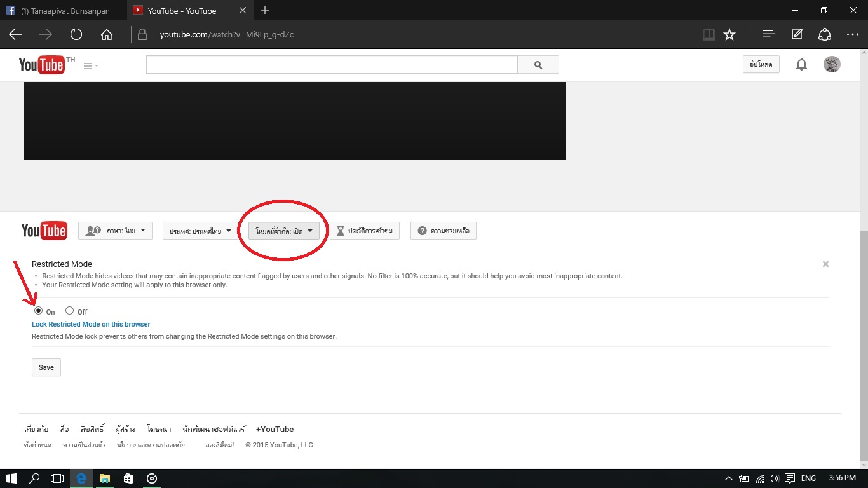Go to the browser home page icon
This screenshot has width=868, height=488.
(x=107, y=35)
